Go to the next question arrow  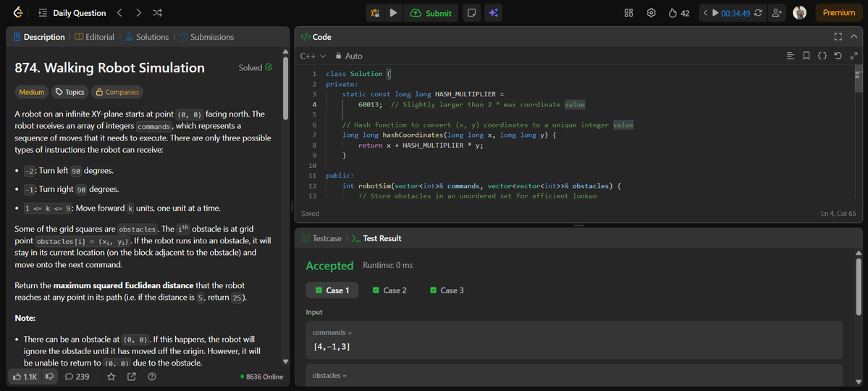click(x=138, y=13)
